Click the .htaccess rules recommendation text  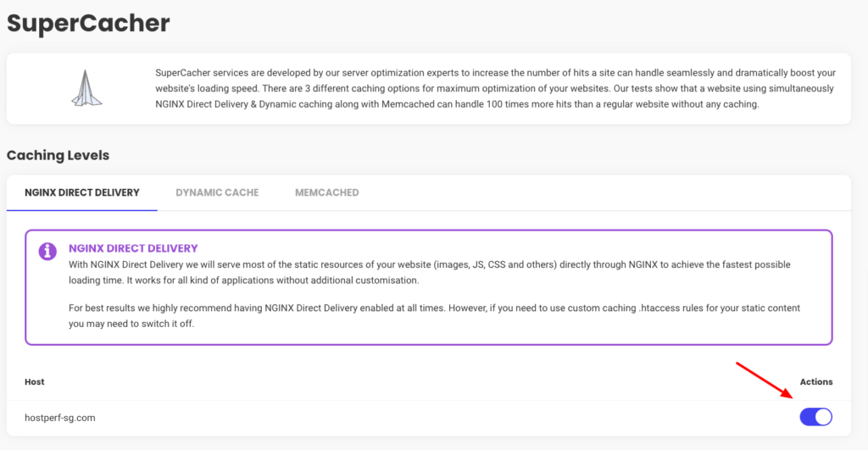[434, 315]
